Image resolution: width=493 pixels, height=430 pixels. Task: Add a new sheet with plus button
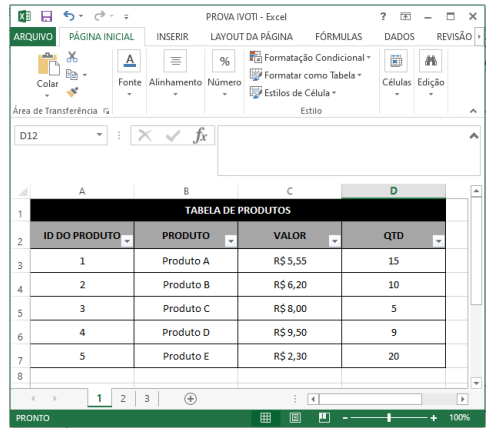[x=190, y=399]
